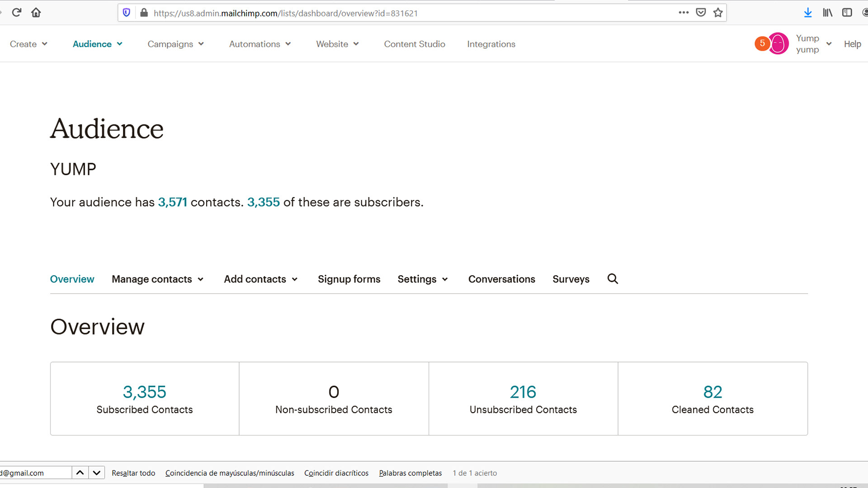The height and width of the screenshot is (488, 868).
Task: Expand the Audience dropdown menu
Action: (98, 44)
